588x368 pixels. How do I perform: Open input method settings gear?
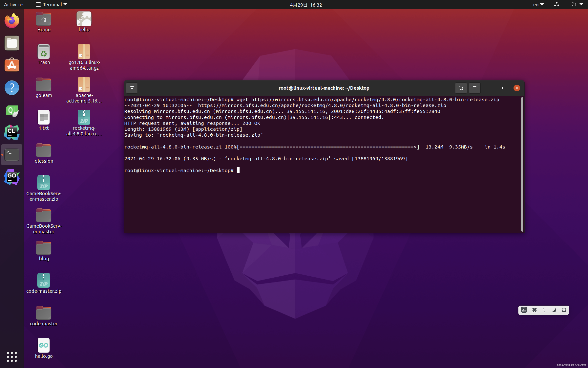tap(564, 310)
